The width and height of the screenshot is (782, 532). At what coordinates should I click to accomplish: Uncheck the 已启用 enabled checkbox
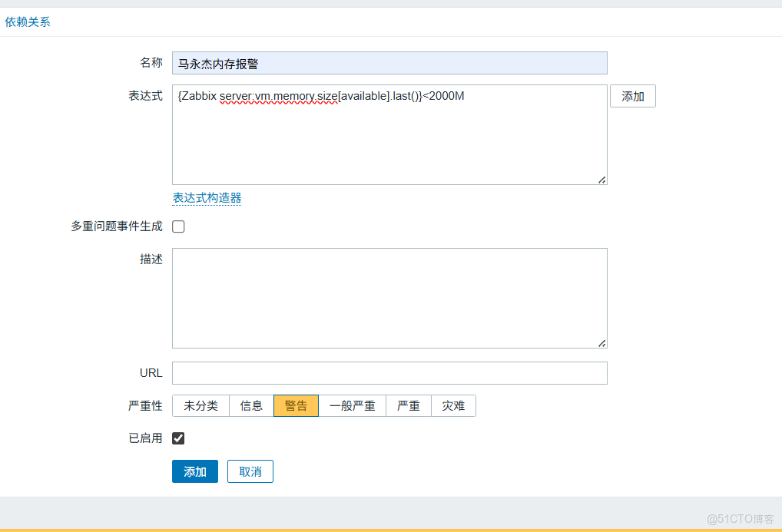click(x=177, y=438)
